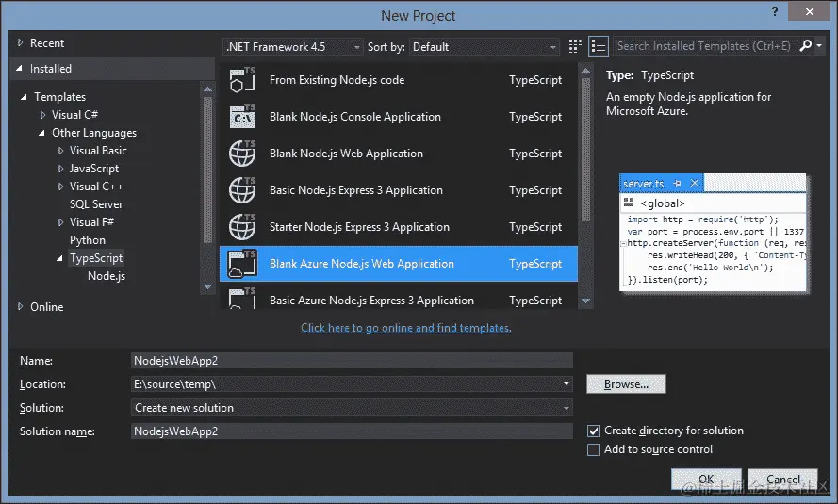Click the Blank Azure Node.js Web Application icon
Viewport: 838px width, 504px height.
click(242, 264)
